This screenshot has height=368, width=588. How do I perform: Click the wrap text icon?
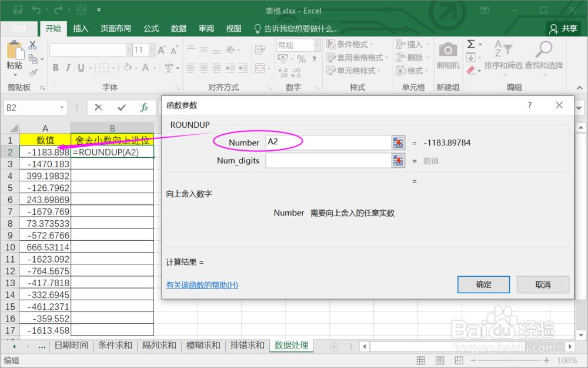coord(259,49)
